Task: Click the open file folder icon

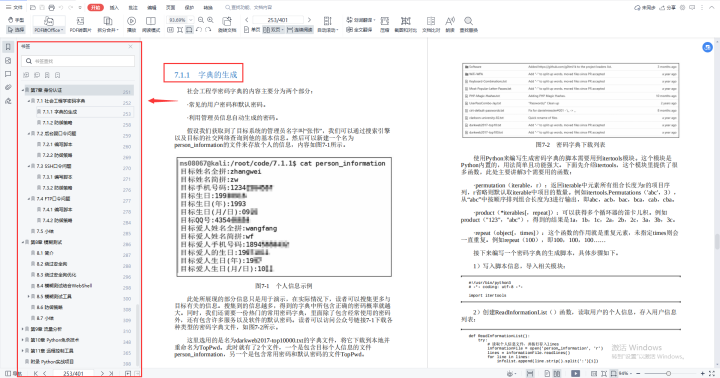Action: coord(33,7)
